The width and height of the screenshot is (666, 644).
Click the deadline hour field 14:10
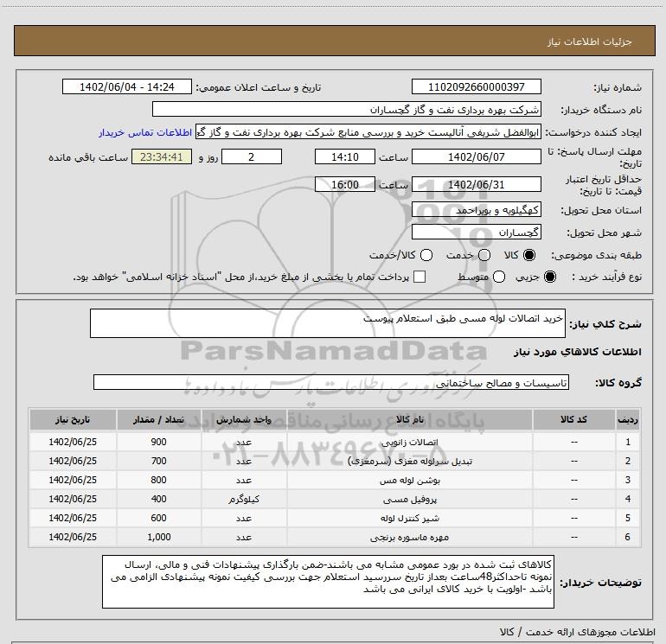tap(345, 157)
